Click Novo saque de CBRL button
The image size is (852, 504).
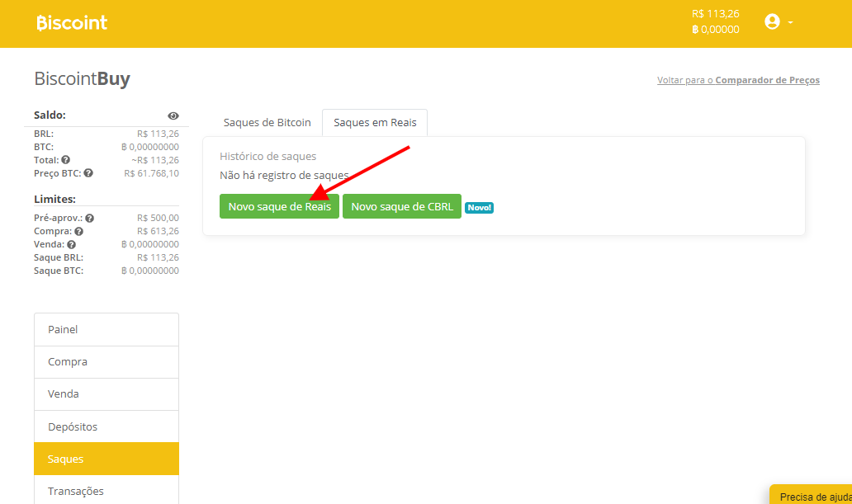pyautogui.click(x=402, y=206)
